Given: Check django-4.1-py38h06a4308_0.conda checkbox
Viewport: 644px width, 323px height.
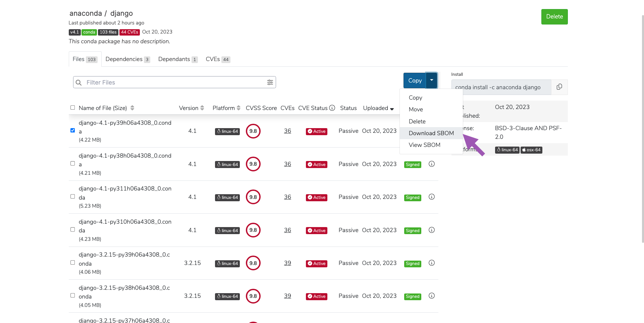Looking at the screenshot, I should coord(72,164).
